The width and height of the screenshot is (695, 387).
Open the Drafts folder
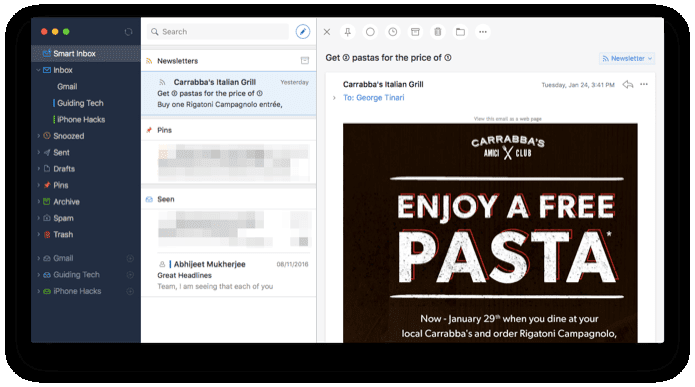click(64, 168)
